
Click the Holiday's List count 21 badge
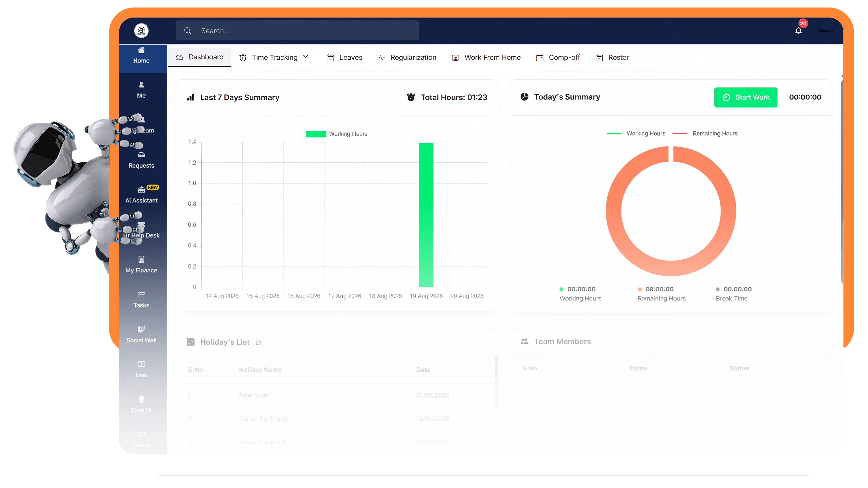pyautogui.click(x=258, y=342)
